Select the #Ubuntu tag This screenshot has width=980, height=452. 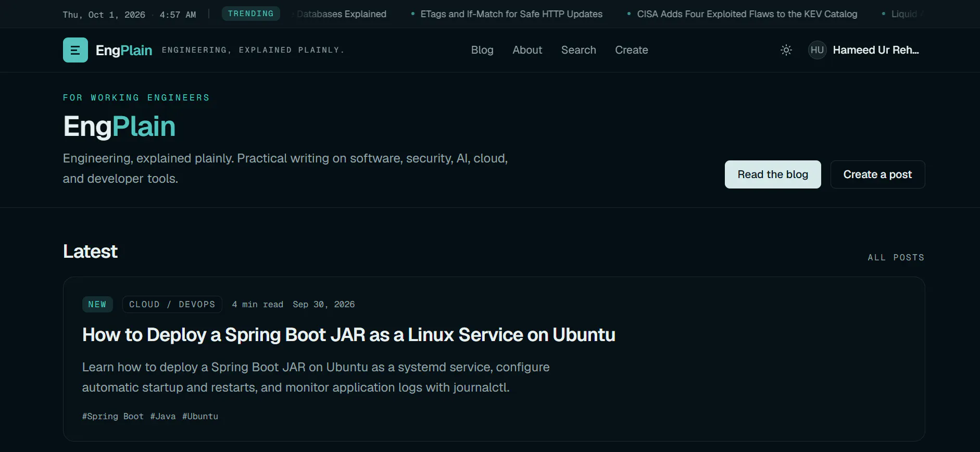click(x=200, y=416)
